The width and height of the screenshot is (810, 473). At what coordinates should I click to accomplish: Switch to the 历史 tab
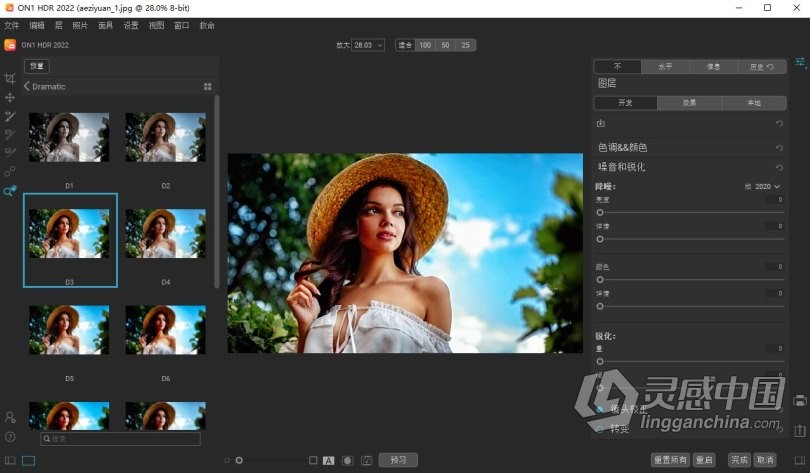click(x=761, y=67)
